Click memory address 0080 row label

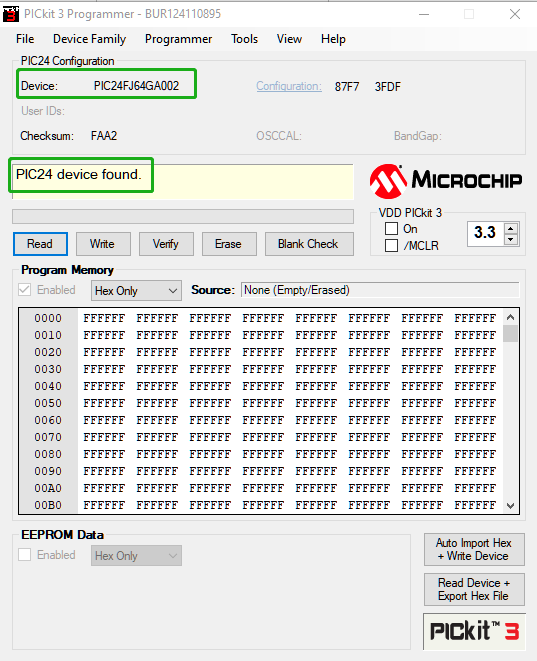[48, 454]
